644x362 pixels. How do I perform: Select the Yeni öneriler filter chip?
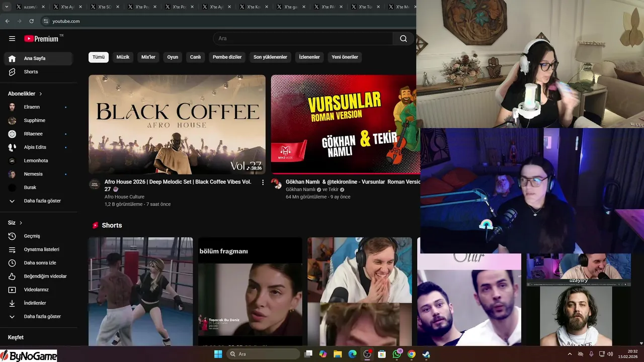coord(345,57)
